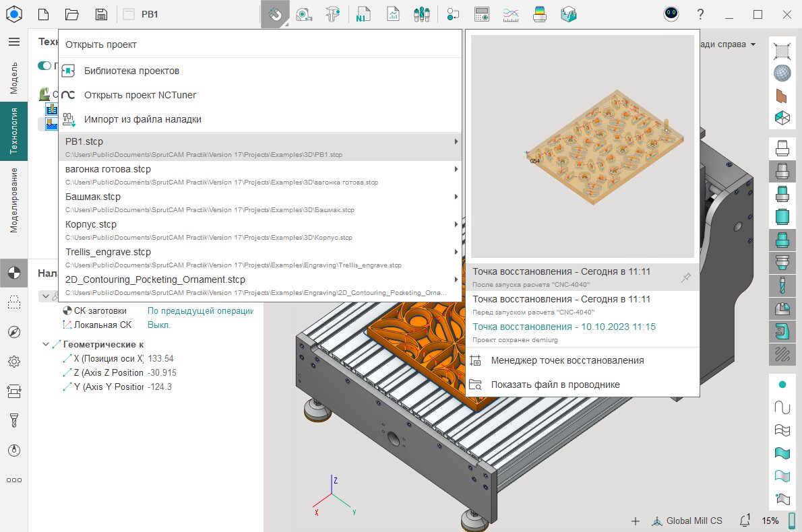Screen dimensions: 802x532
Task: Open Менеджер точек восстановления
Action: coord(567,360)
